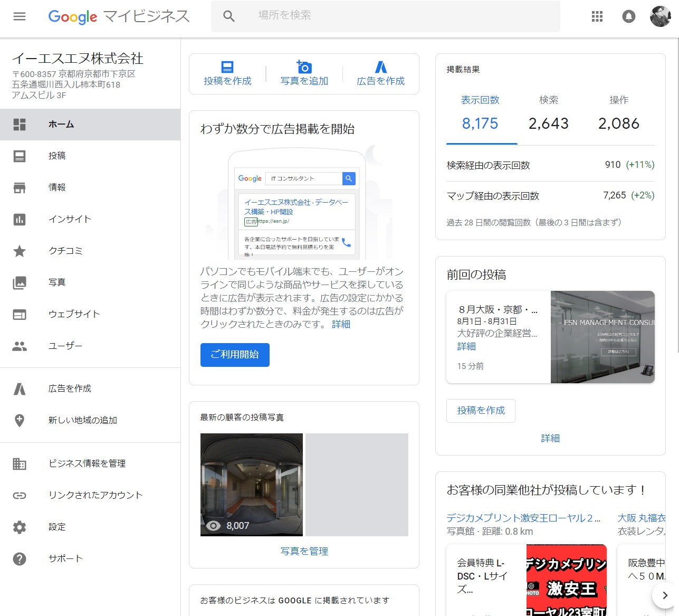Open the notifications bell icon
Image resolution: width=679 pixels, height=616 pixels.
pyautogui.click(x=628, y=16)
